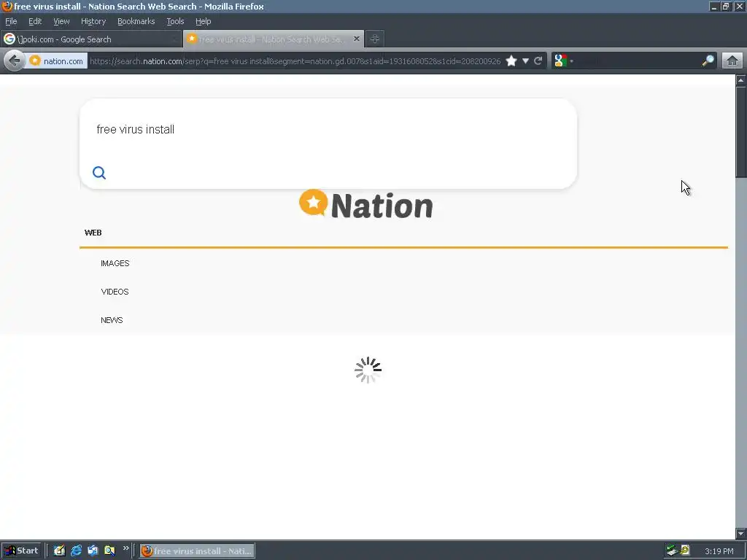
Task: Select the NEWS results category
Action: click(x=112, y=321)
